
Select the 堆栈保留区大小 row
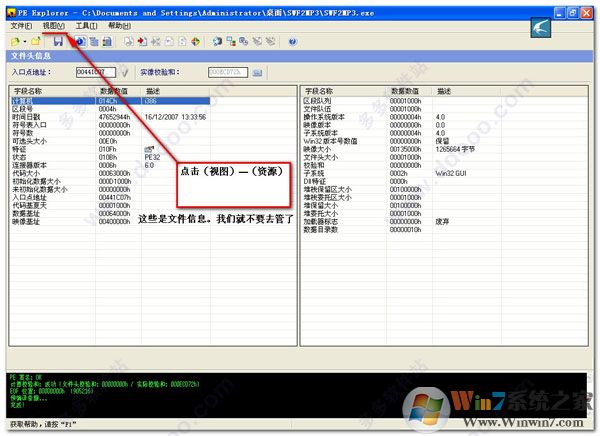(x=401, y=189)
